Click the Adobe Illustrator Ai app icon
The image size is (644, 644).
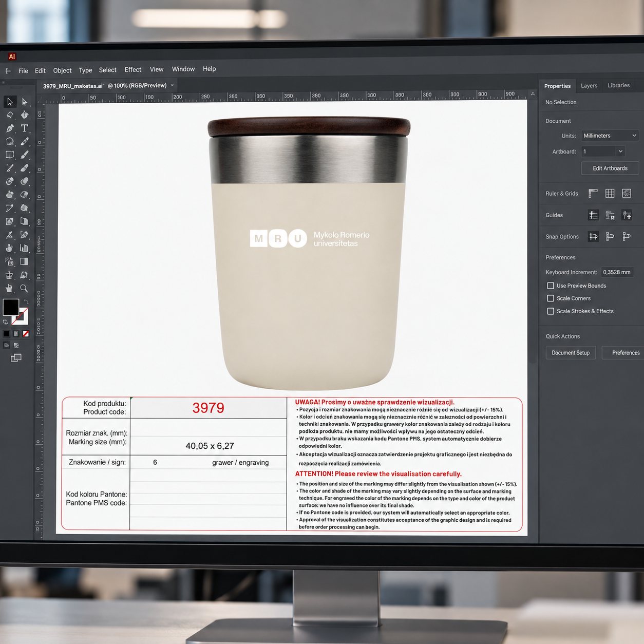(12, 56)
